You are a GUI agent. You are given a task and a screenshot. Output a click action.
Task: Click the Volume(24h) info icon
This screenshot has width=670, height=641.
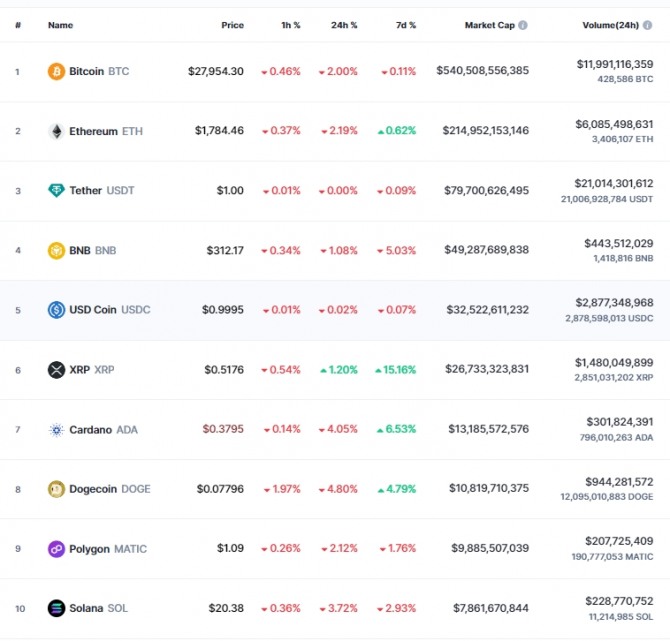(647, 25)
